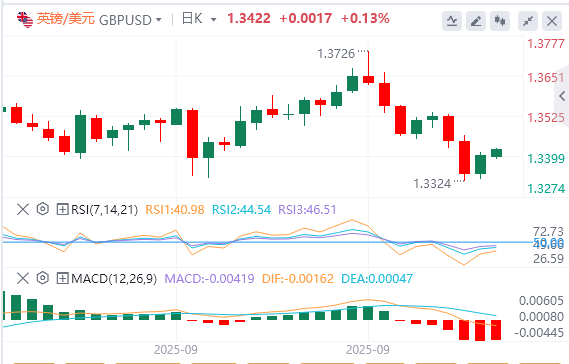Remove the MACD indicator with its X
Screen dimensions: 569x364
(x=23, y=279)
